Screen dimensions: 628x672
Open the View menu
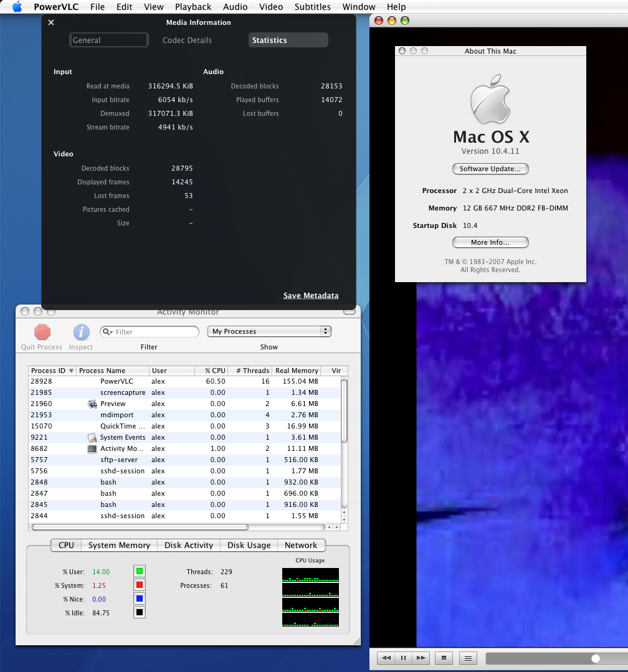click(x=154, y=7)
